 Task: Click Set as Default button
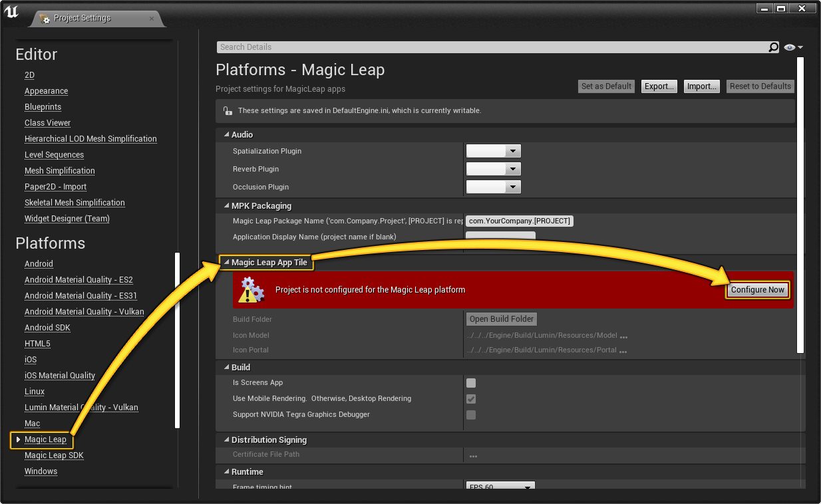pos(606,86)
